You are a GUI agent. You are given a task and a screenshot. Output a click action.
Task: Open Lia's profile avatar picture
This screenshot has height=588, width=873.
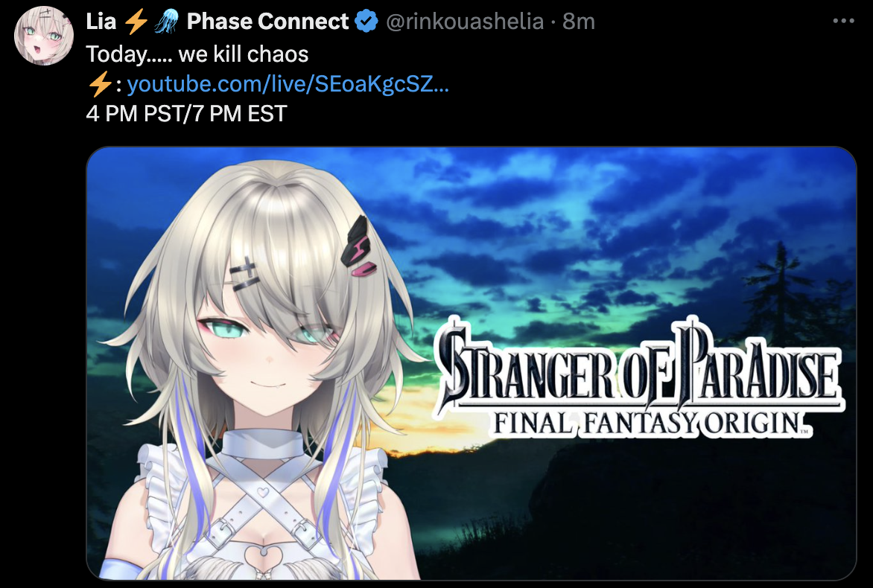click(44, 36)
